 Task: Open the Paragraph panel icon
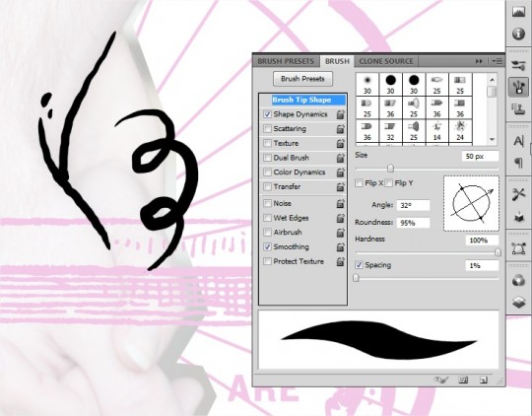[518, 163]
